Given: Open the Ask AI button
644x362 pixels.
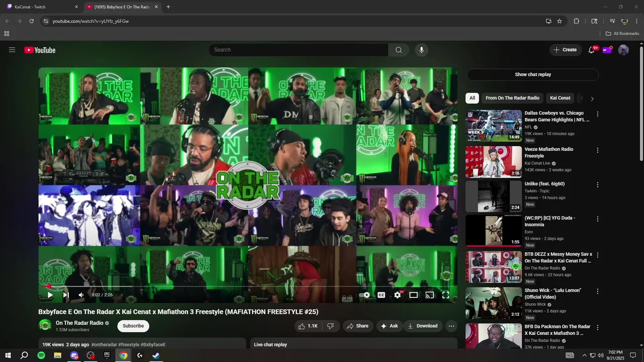Looking at the screenshot, I should click(389, 326).
